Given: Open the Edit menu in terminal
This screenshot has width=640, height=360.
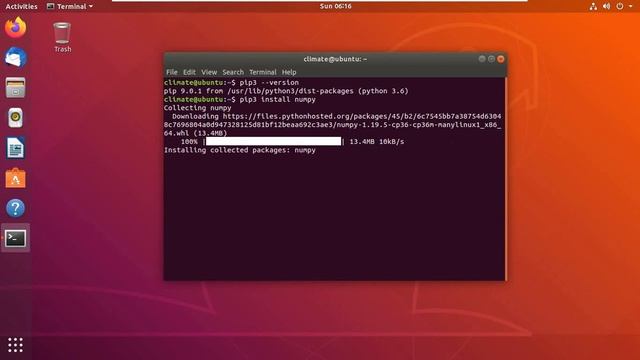Looking at the screenshot, I should 189,72.
